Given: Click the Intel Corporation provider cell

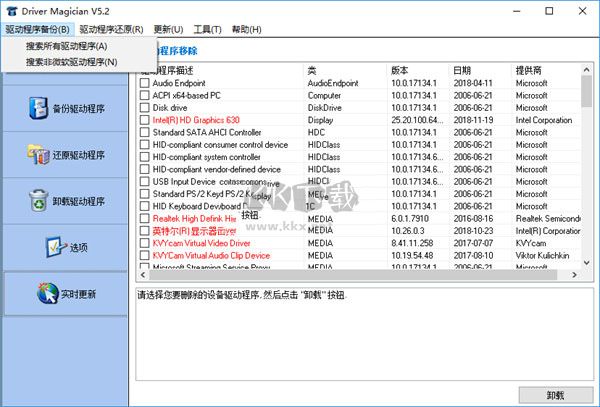Looking at the screenshot, I should pos(544,120).
